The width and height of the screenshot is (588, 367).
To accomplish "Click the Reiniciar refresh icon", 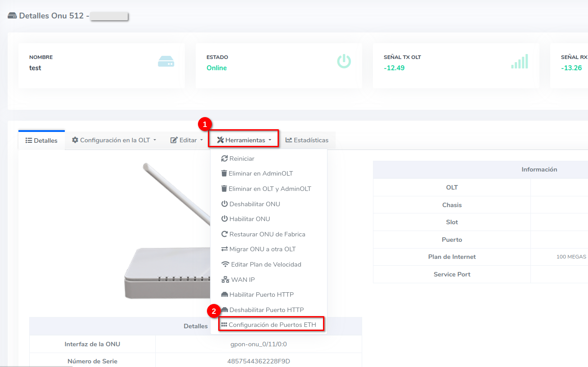I will coord(224,159).
